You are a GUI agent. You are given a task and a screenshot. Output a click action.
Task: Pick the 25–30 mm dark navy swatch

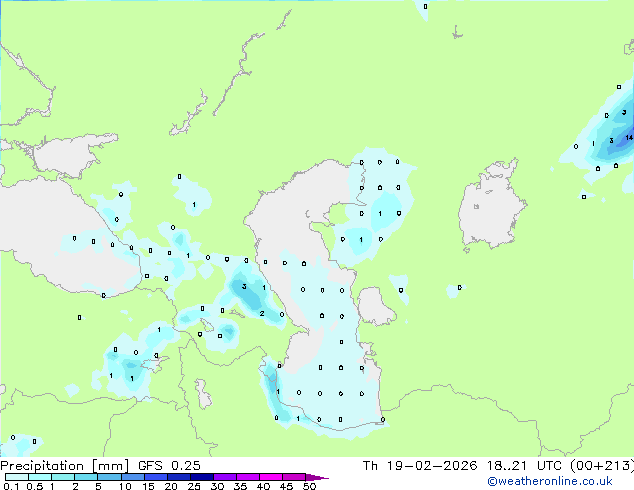(x=201, y=477)
